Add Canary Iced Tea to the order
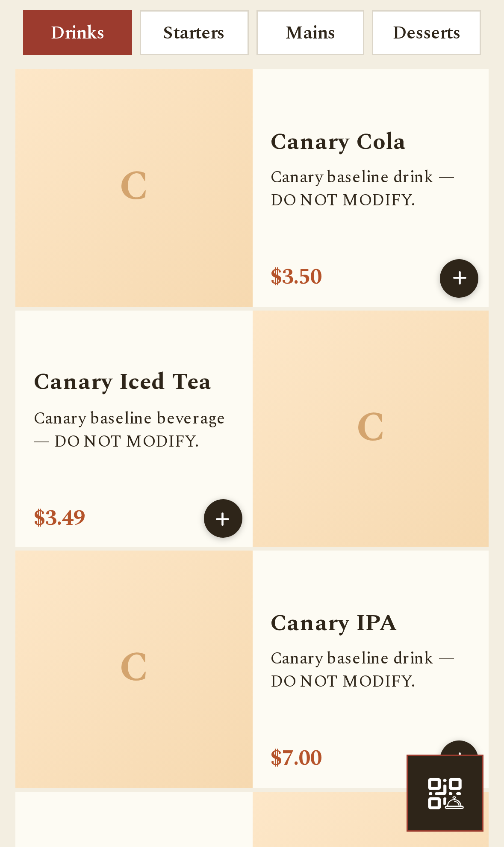Image resolution: width=504 pixels, height=847 pixels. click(x=223, y=518)
